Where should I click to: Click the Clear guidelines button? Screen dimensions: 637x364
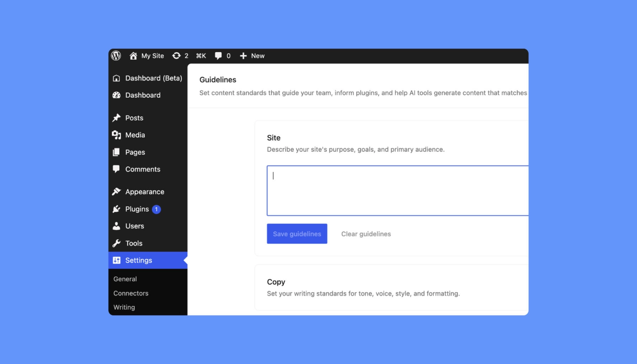pos(366,234)
